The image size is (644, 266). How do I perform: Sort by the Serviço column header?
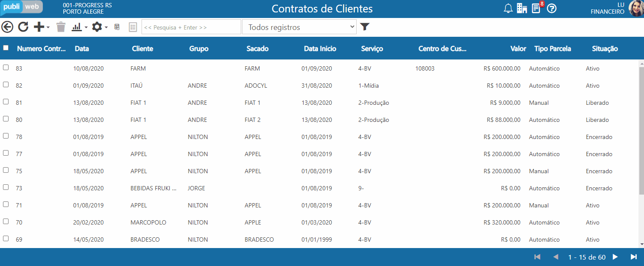pyautogui.click(x=372, y=49)
